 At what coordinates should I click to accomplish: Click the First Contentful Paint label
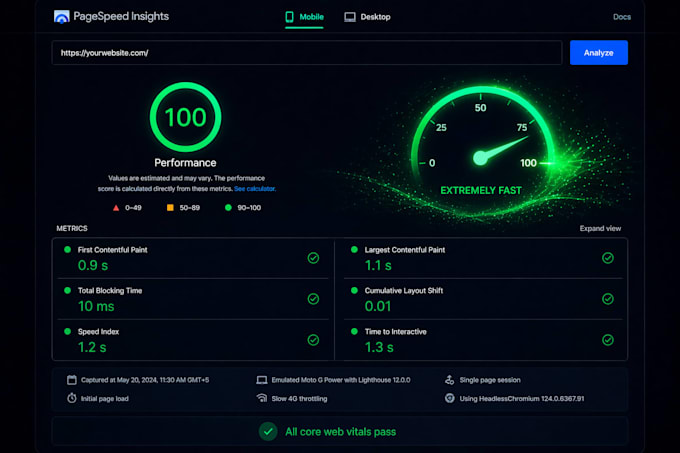tap(112, 250)
